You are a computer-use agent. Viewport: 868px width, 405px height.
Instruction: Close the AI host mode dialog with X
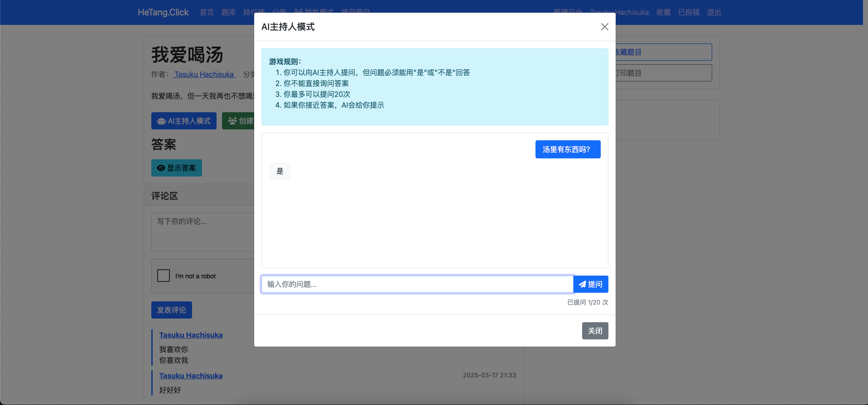pos(604,27)
